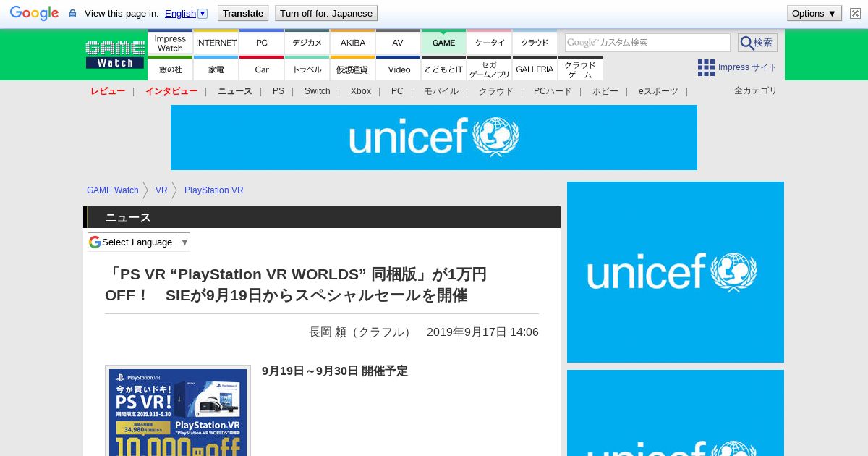The height and width of the screenshot is (456, 868).
Task: Click the top unicef banner ad
Action: click(x=434, y=138)
